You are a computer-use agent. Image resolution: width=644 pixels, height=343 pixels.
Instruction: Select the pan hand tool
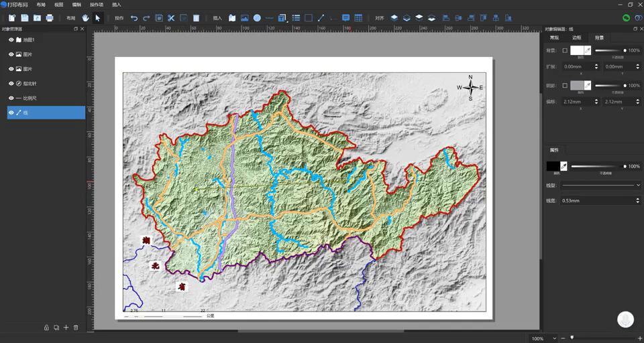tap(85, 18)
